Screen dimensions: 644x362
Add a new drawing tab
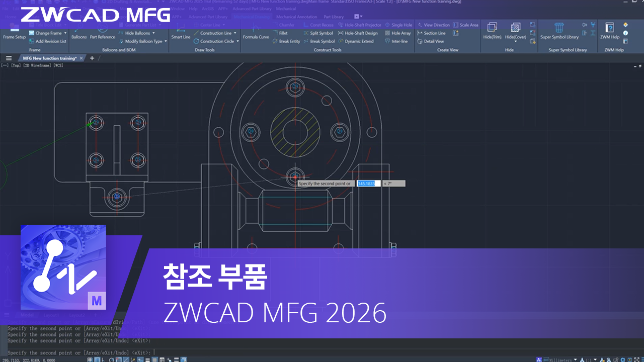pos(92,58)
